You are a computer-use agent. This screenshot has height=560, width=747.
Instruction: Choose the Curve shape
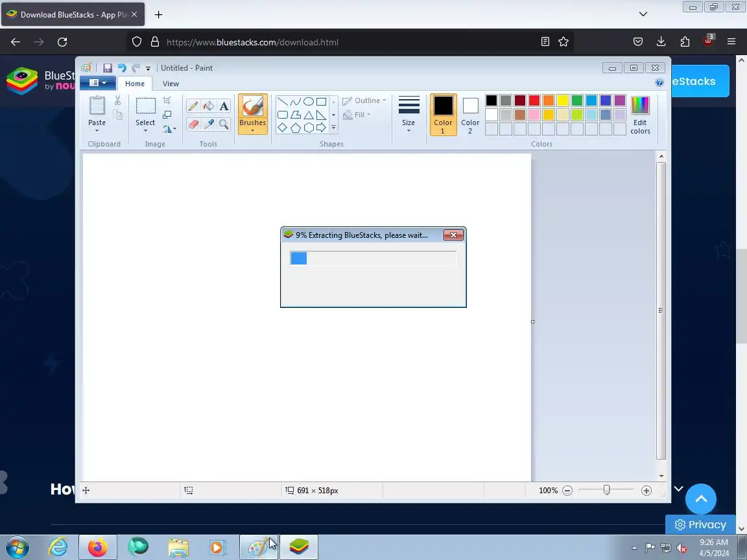coord(296,101)
